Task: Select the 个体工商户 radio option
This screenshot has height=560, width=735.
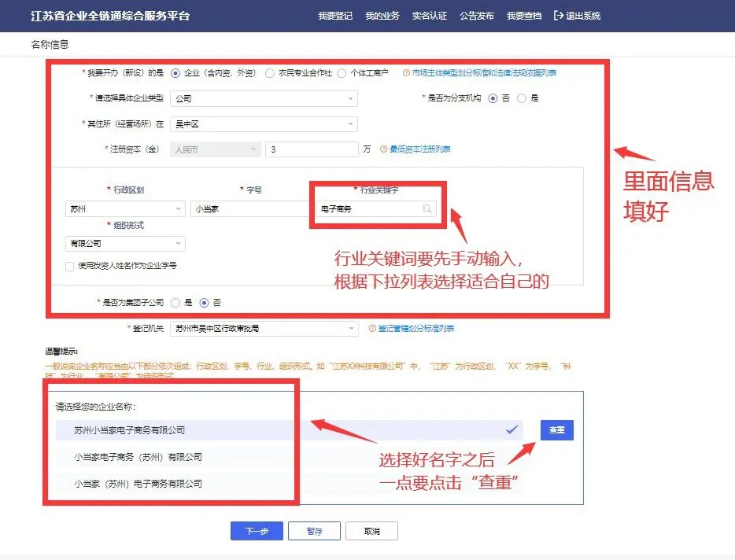Action: tap(342, 73)
